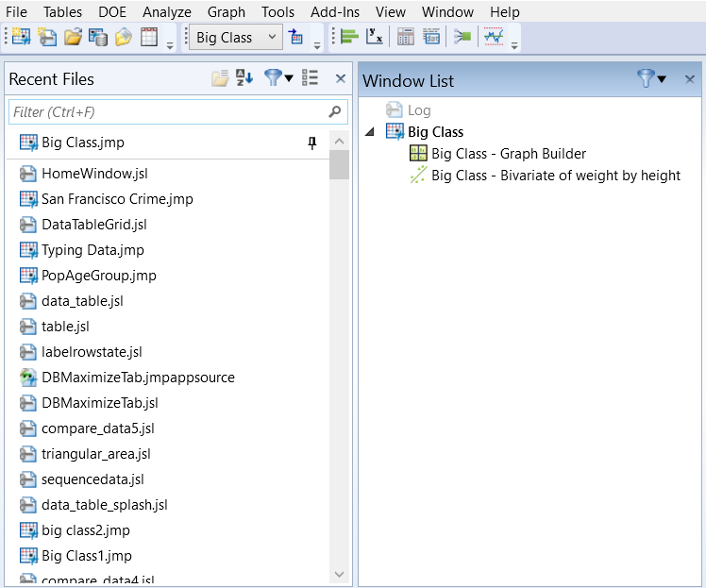
Task: Open the Fit Y by X platform icon
Action: (375, 38)
